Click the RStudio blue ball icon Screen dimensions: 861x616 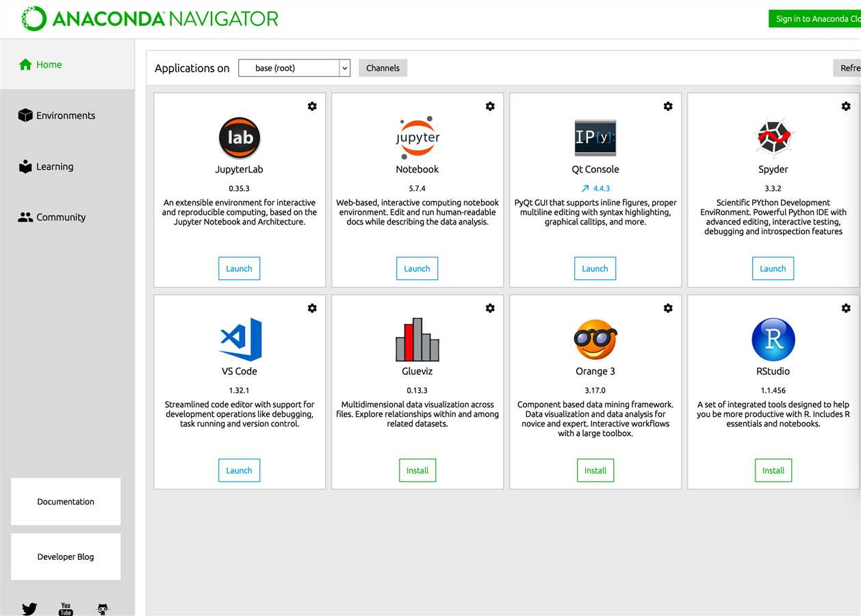click(773, 339)
